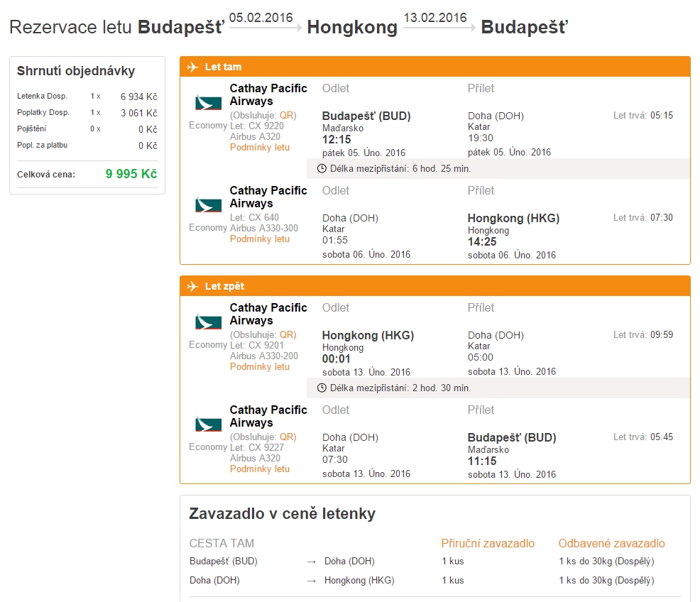Open Podmínky letu for flight CX 9220

pos(260,148)
